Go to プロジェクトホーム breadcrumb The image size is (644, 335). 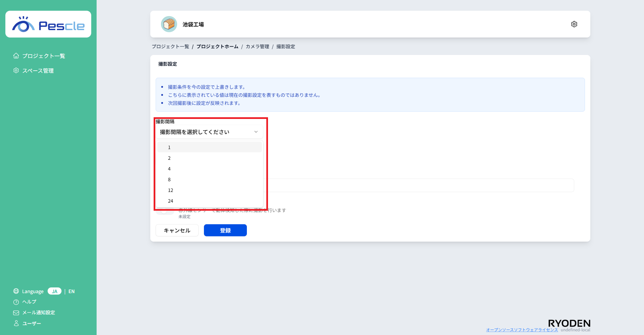tap(217, 47)
